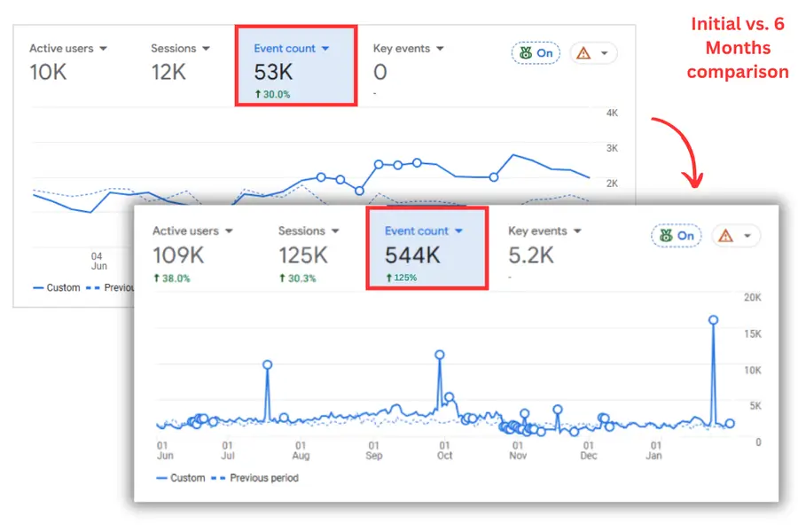Click the 125% increase indicator
This screenshot has width=798, height=532.
coord(401,278)
